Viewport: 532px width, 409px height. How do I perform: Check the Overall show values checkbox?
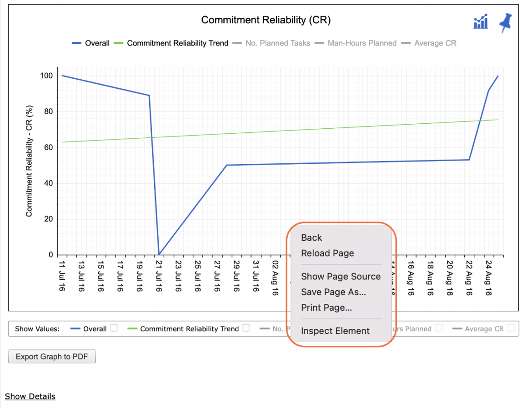coord(114,328)
